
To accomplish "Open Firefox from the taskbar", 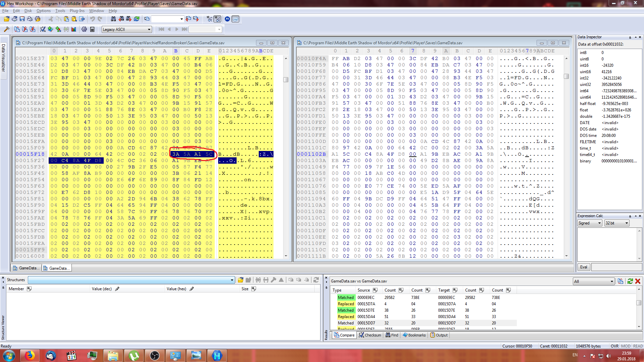I will click(30, 356).
